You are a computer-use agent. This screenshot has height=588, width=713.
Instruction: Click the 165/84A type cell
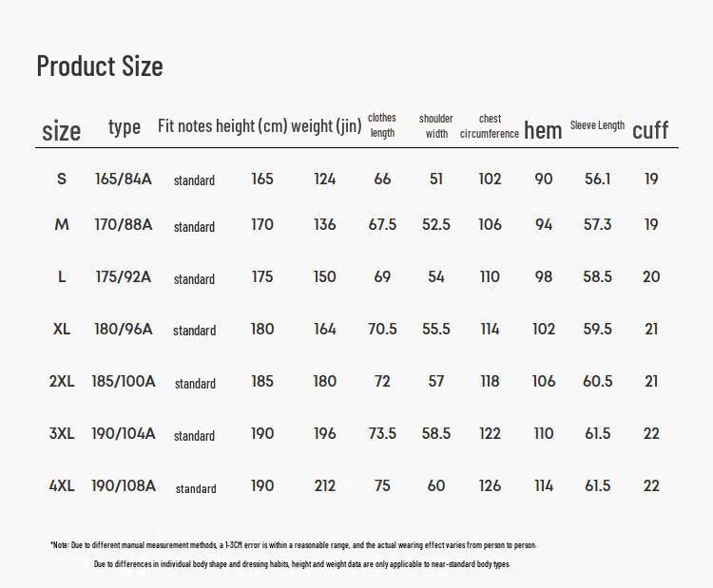point(124,179)
